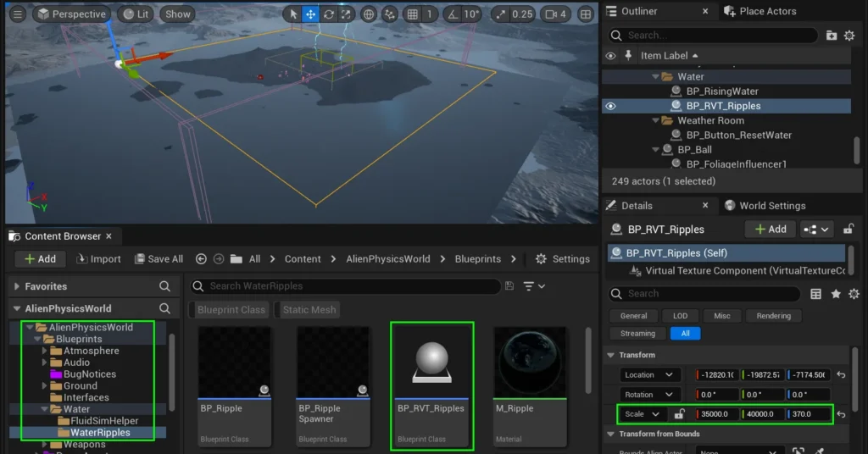Image resolution: width=868 pixels, height=454 pixels.
Task: Click Save All in Content Browser
Action: coord(158,259)
